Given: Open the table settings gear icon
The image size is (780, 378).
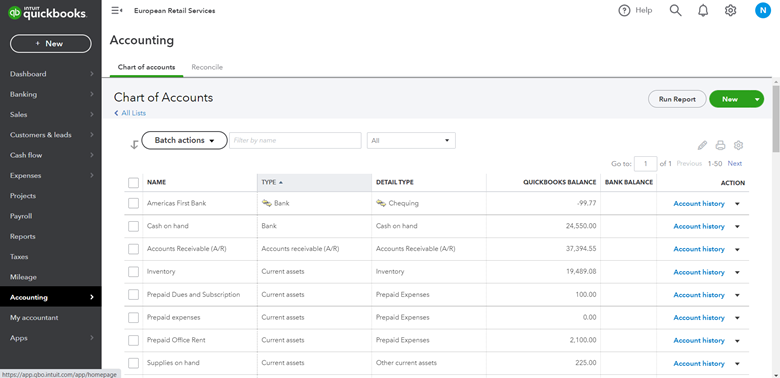Looking at the screenshot, I should [738, 145].
